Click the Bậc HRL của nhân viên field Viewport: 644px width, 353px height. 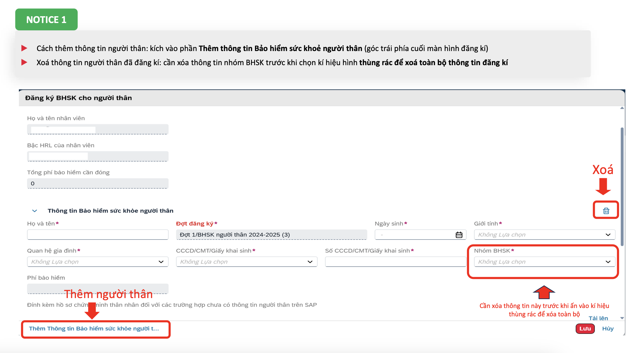click(x=98, y=156)
